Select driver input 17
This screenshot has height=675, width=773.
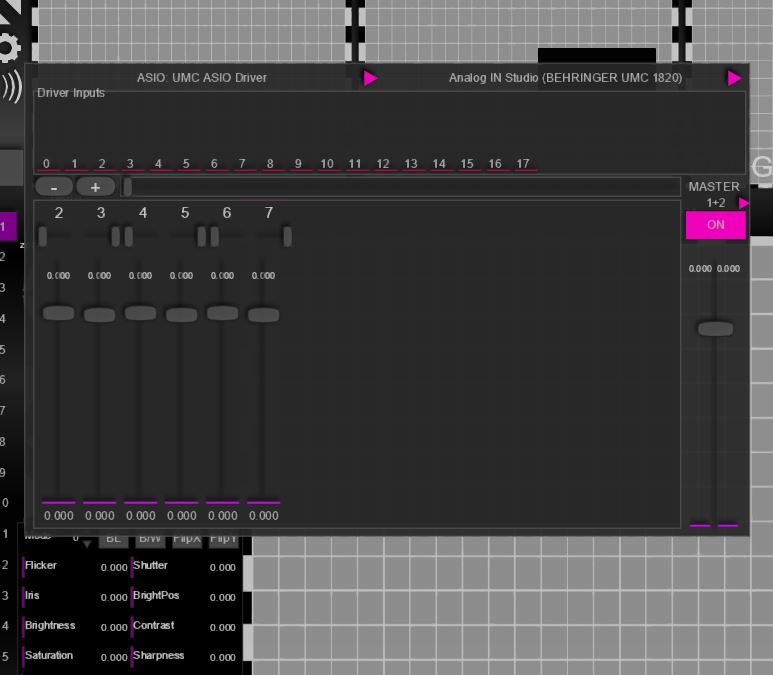[x=523, y=164]
